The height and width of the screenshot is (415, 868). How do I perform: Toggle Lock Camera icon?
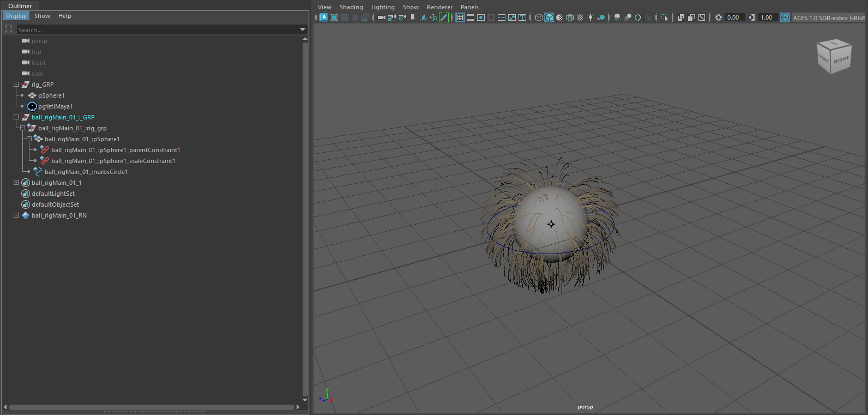pos(391,17)
